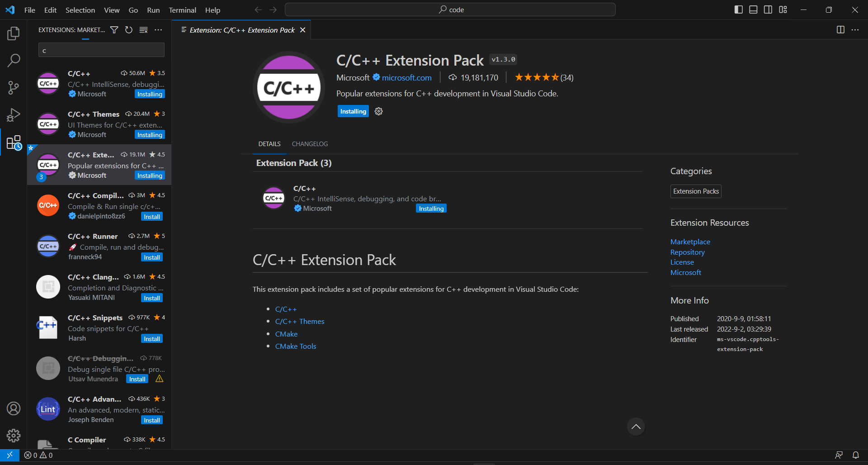Open the Repository resource link
The image size is (868, 465).
coord(687,252)
